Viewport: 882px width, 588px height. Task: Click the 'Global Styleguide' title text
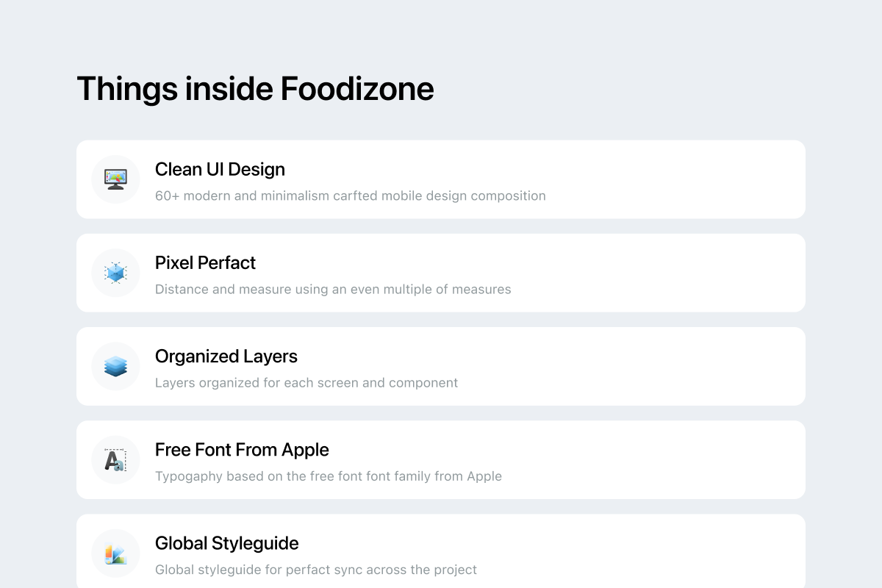pyautogui.click(x=226, y=543)
